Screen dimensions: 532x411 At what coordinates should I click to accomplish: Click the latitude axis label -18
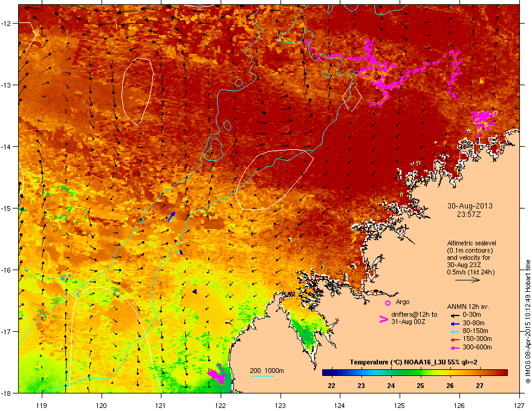6,393
